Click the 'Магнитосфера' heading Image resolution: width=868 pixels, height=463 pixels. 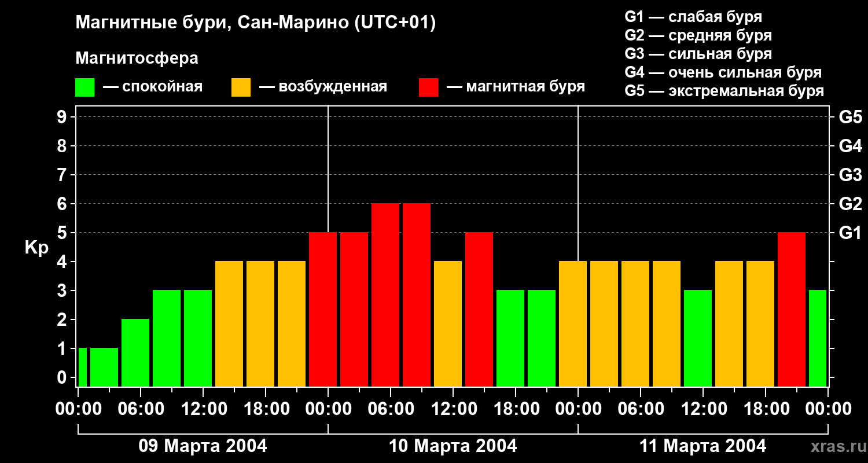click(x=137, y=58)
